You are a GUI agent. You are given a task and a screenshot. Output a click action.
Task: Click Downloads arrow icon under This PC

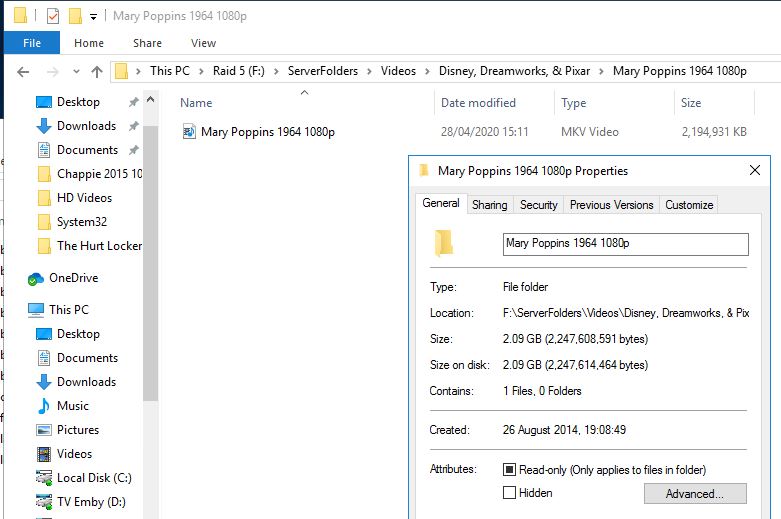44,382
